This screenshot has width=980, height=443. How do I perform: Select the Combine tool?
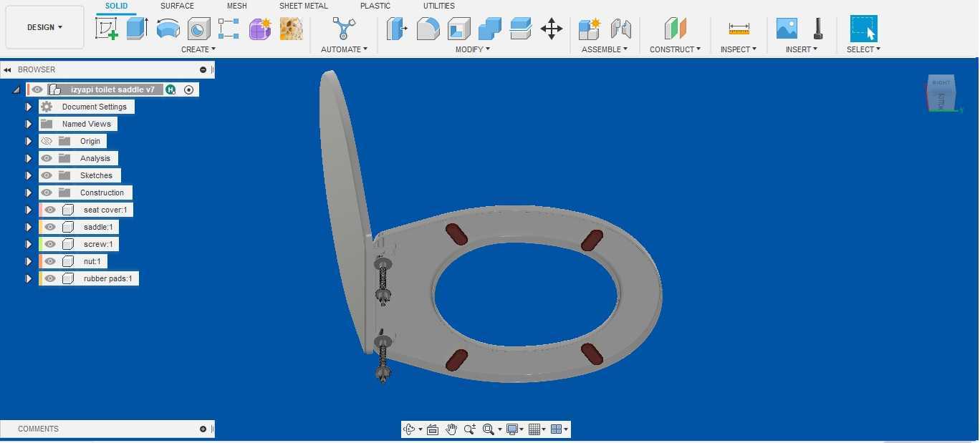click(x=490, y=29)
